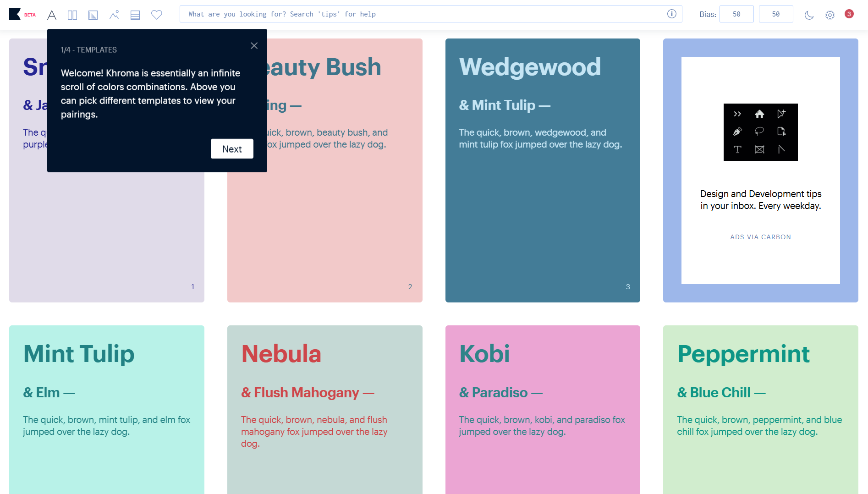Click the search info icon
The height and width of the screenshot is (494, 868).
coord(672,14)
